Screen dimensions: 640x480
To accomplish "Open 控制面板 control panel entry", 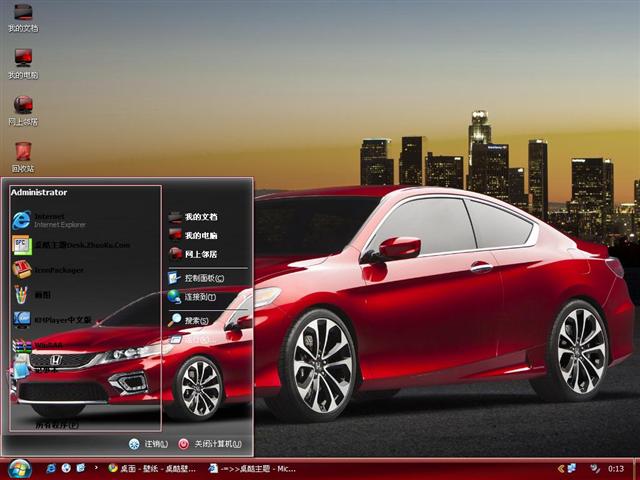I will pos(202,278).
